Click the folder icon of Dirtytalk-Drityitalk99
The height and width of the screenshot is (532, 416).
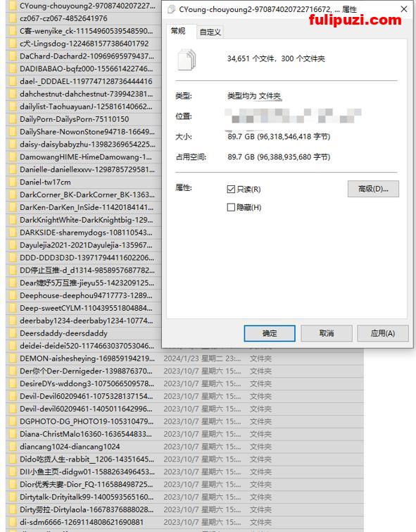[x=13, y=497]
